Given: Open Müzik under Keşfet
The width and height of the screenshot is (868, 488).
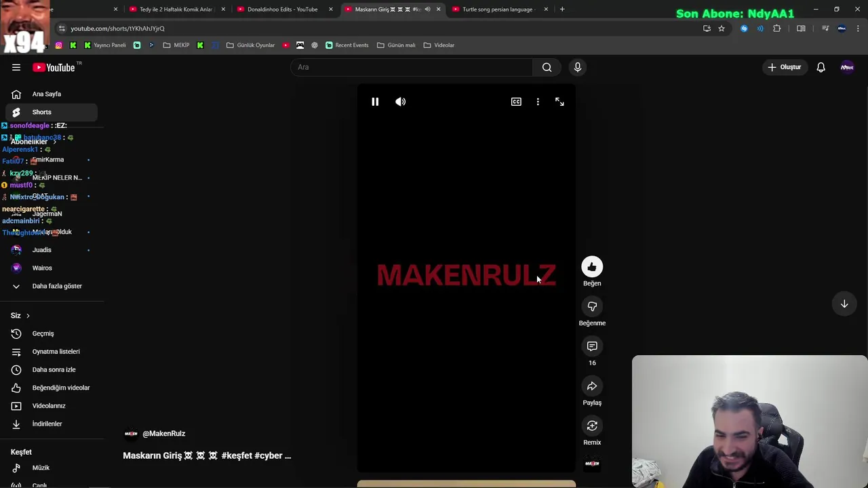Looking at the screenshot, I should 51,468.
